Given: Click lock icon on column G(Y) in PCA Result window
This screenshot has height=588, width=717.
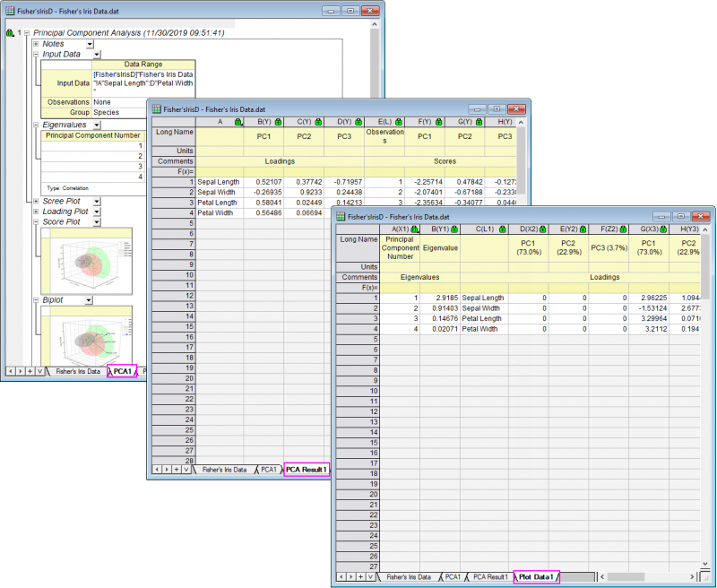Looking at the screenshot, I should (x=479, y=122).
